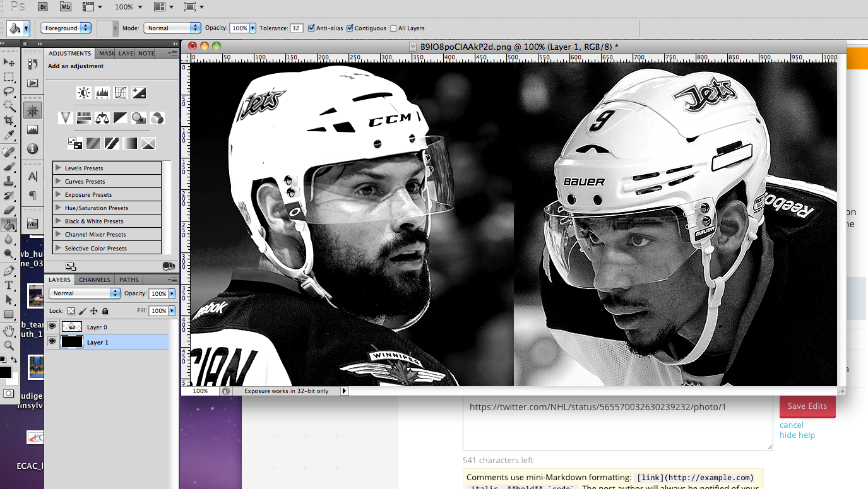Select the Zoom tool
This screenshot has height=489, width=868.
click(x=9, y=345)
